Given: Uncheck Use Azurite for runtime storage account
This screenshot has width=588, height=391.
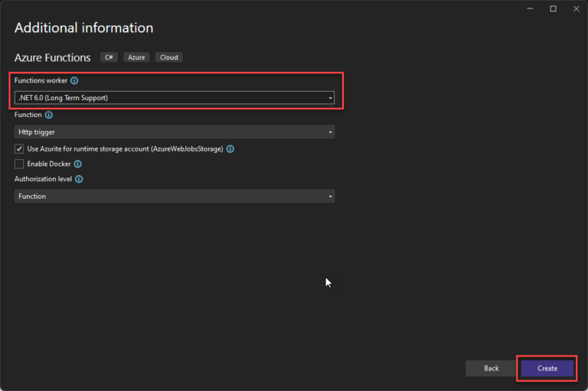Looking at the screenshot, I should 19,149.
